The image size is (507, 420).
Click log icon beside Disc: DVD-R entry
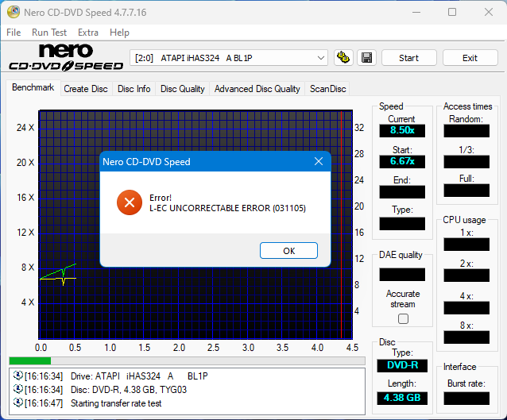pyautogui.click(x=17, y=389)
